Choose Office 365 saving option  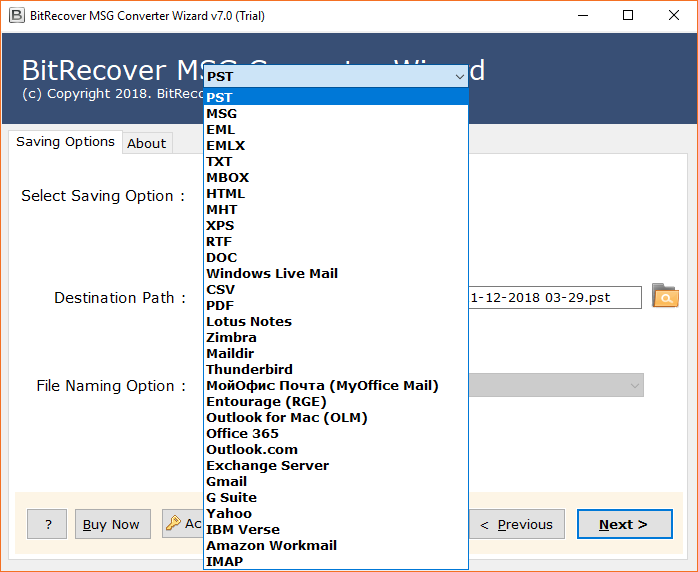(x=336, y=434)
